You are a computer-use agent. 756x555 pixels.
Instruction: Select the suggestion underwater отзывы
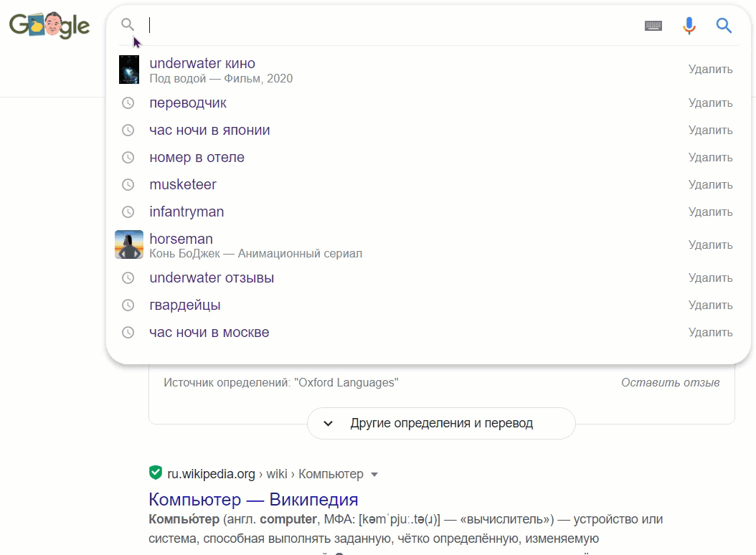point(212,277)
